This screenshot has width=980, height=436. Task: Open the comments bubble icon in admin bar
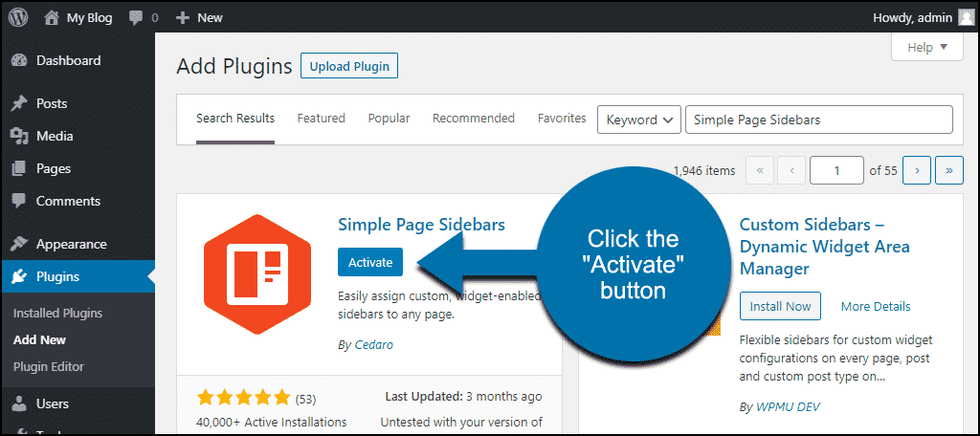(136, 18)
